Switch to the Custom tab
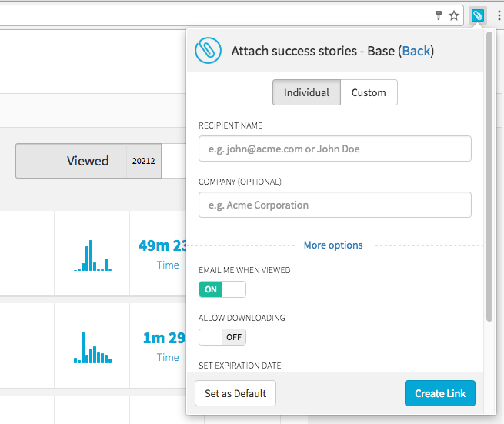Viewport: 504px width, 424px height. click(369, 92)
